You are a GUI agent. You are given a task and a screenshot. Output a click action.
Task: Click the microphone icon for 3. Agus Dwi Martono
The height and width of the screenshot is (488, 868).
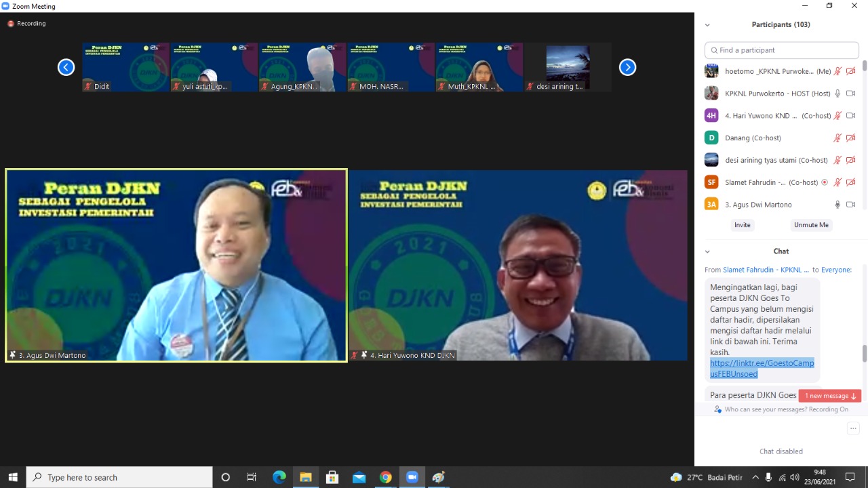[x=837, y=205]
